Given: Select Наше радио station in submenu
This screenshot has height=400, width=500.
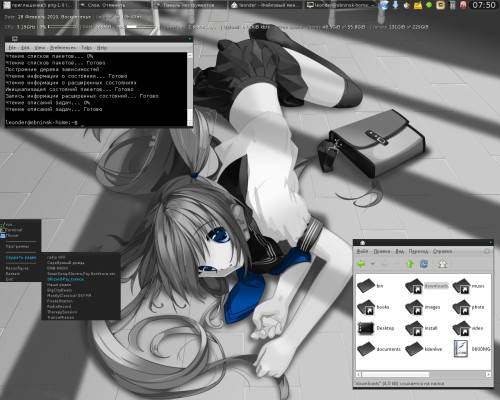Looking at the screenshot, I should 59,285.
